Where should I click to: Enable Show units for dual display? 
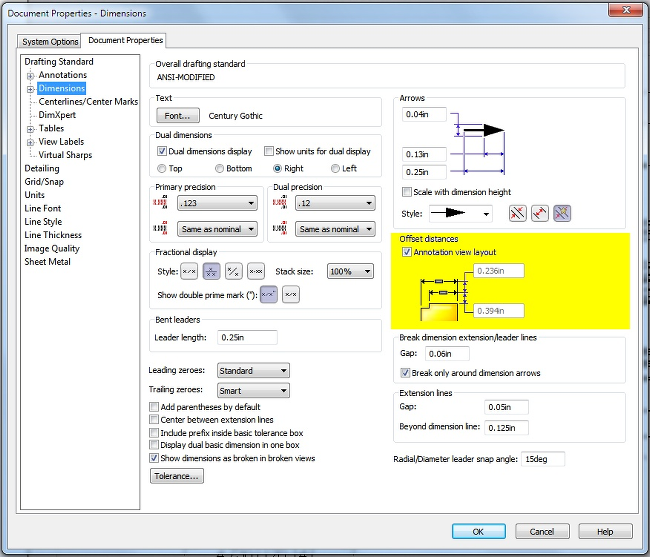point(269,151)
